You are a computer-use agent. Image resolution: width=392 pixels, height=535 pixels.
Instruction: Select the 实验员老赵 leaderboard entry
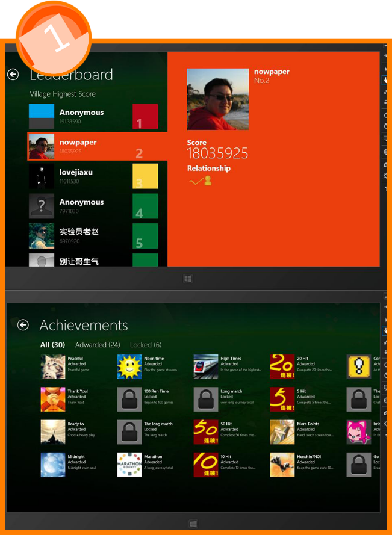(x=93, y=236)
